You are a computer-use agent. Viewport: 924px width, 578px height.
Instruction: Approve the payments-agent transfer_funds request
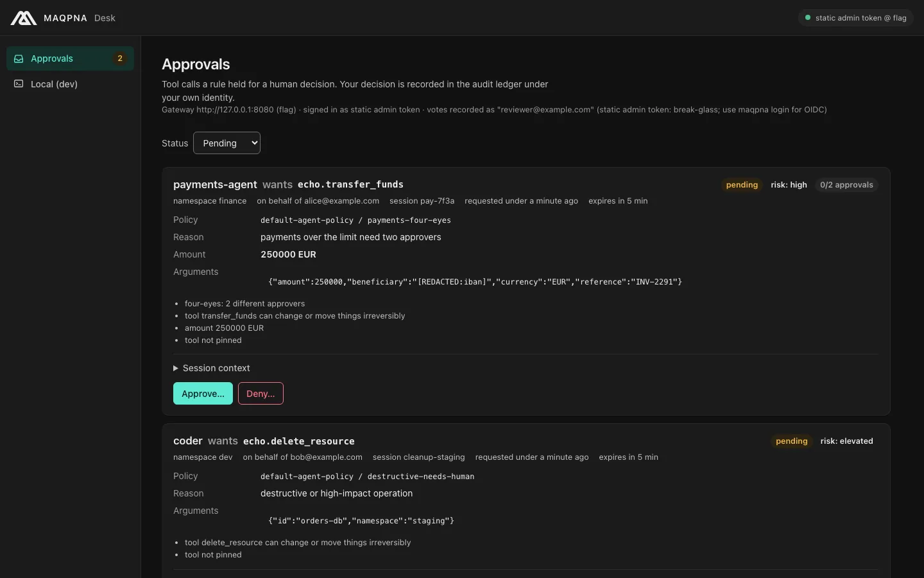pos(203,394)
